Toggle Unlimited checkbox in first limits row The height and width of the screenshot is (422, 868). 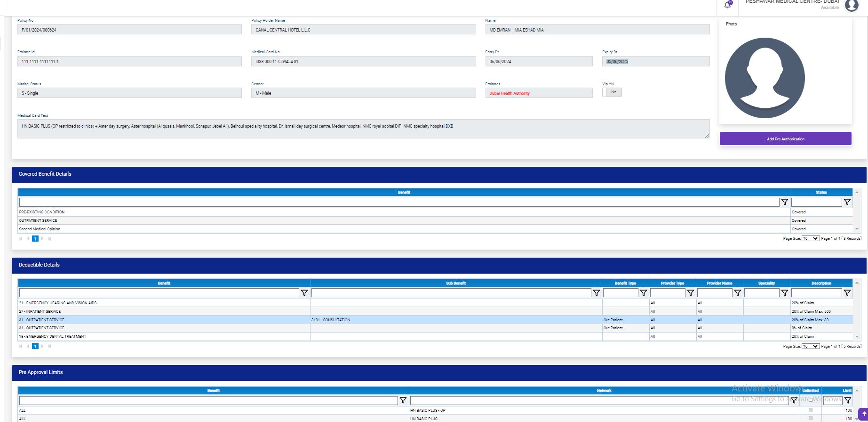tap(810, 410)
